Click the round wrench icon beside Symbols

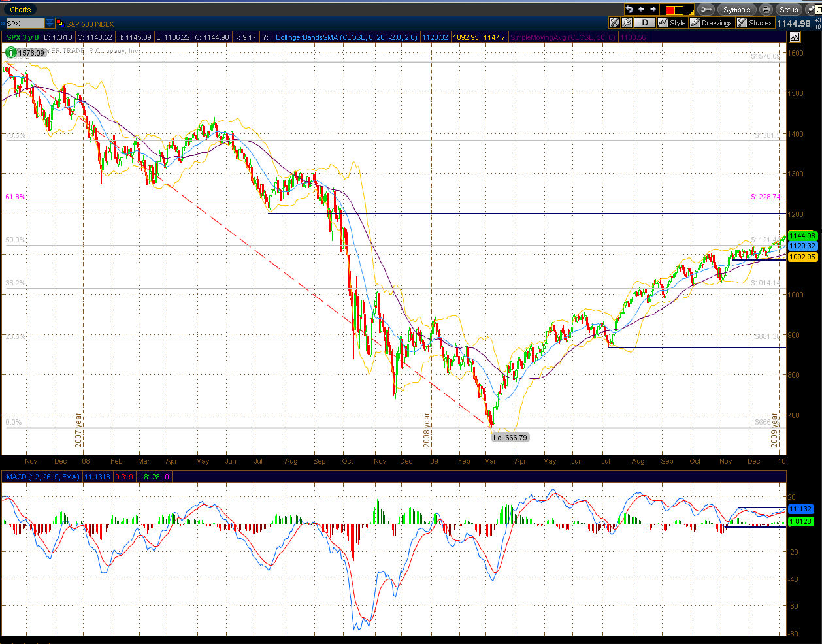click(x=706, y=10)
